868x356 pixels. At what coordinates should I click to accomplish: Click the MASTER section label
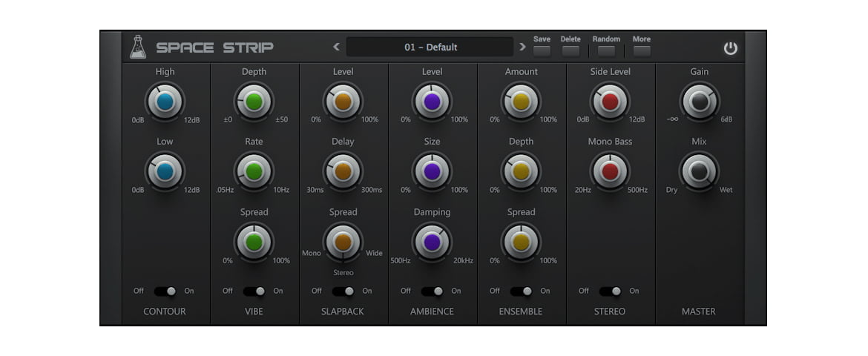[699, 311]
